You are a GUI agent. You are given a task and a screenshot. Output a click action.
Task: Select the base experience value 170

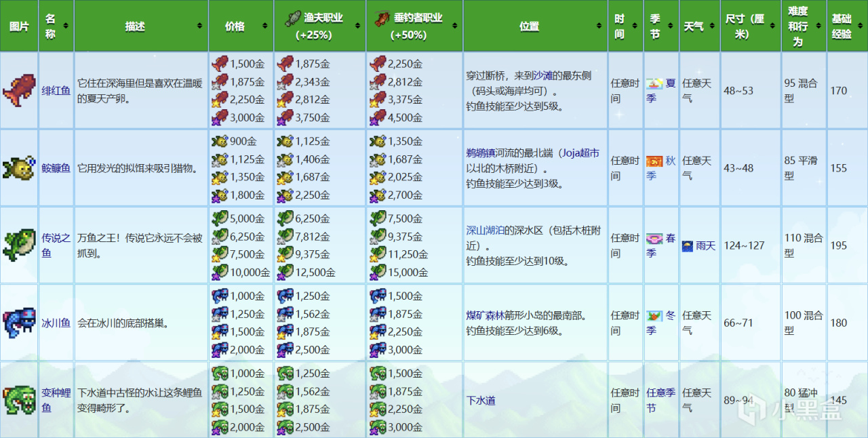click(838, 90)
